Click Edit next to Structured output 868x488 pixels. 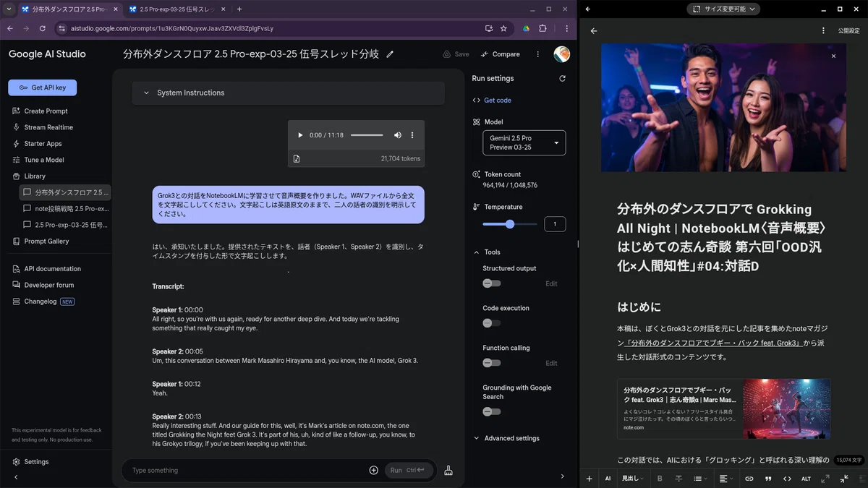(551, 283)
